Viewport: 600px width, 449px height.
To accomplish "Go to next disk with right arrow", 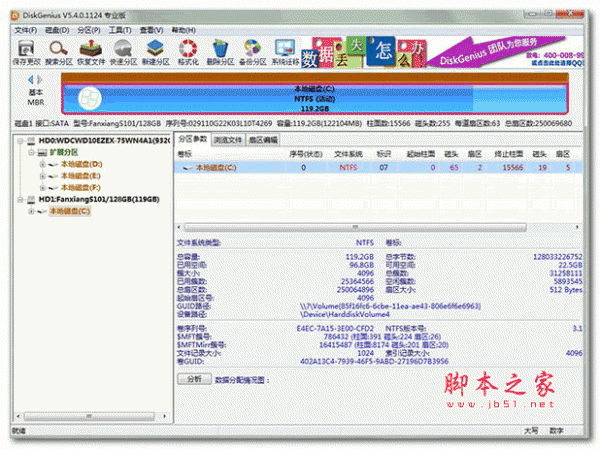I will pyautogui.click(x=39, y=80).
